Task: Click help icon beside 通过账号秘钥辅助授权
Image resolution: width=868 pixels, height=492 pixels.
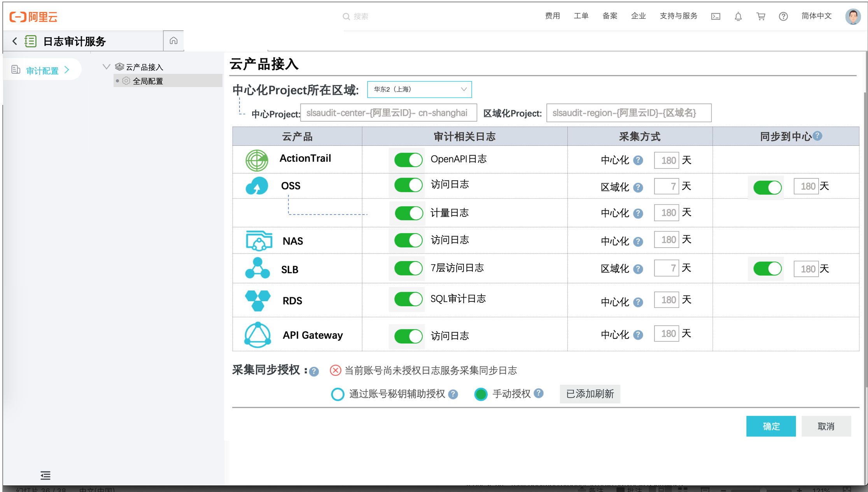Action: click(453, 394)
